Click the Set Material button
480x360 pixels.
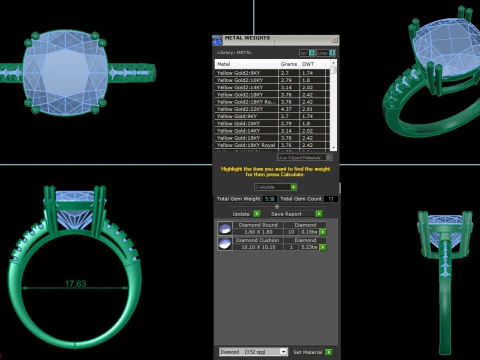307,352
